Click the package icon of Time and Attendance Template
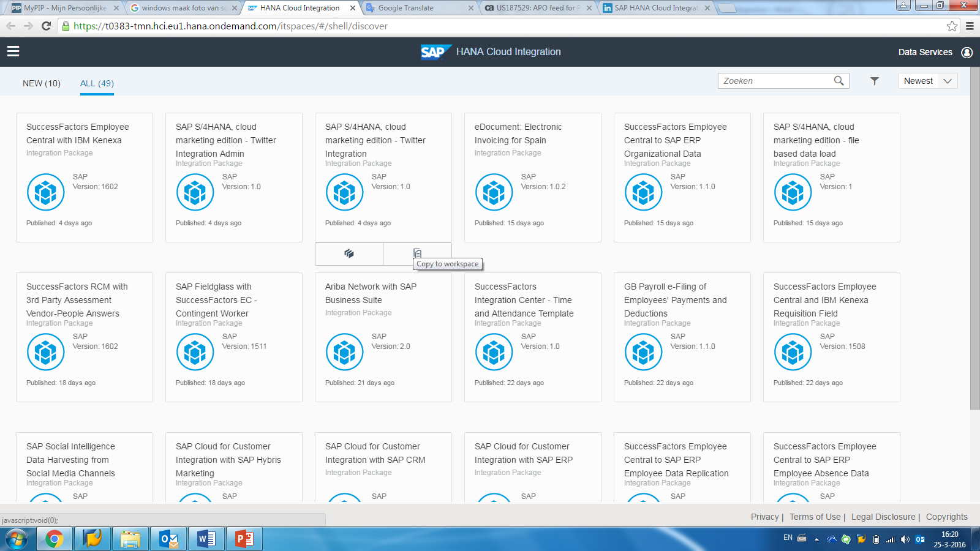This screenshot has width=980, height=551. coord(494,352)
